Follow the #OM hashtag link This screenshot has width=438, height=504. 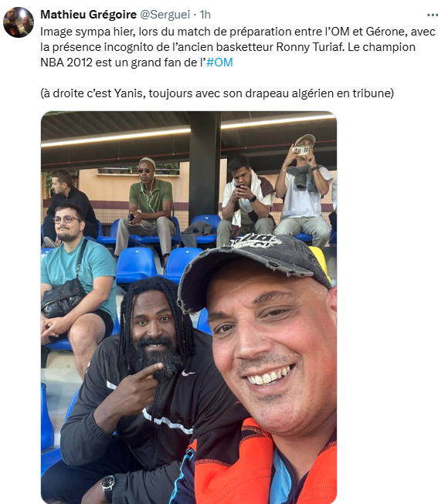(219, 62)
